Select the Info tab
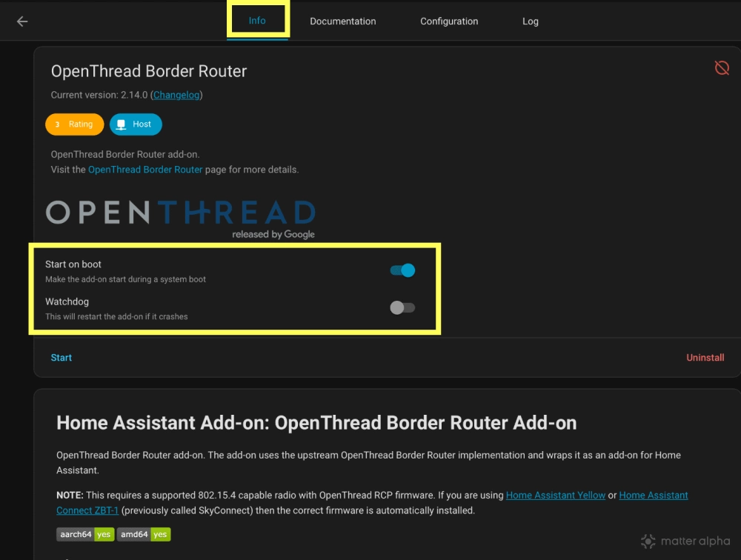The image size is (741, 560). coord(257,21)
